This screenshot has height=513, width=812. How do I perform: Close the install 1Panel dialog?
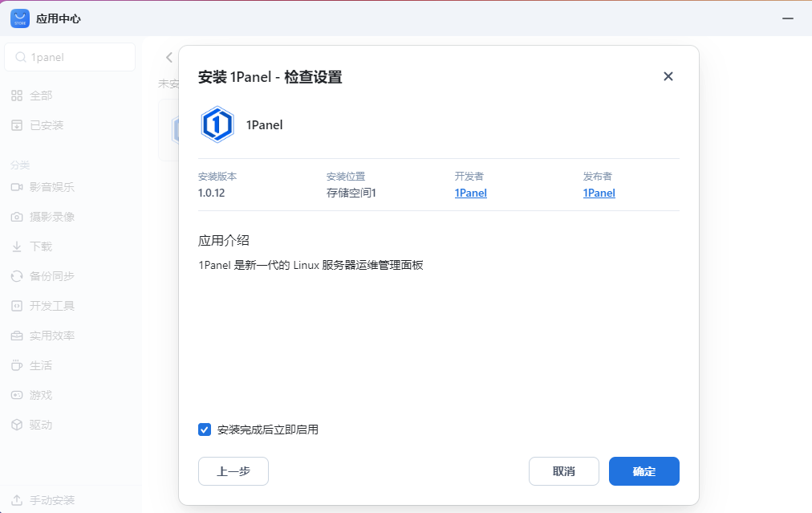[x=668, y=76]
